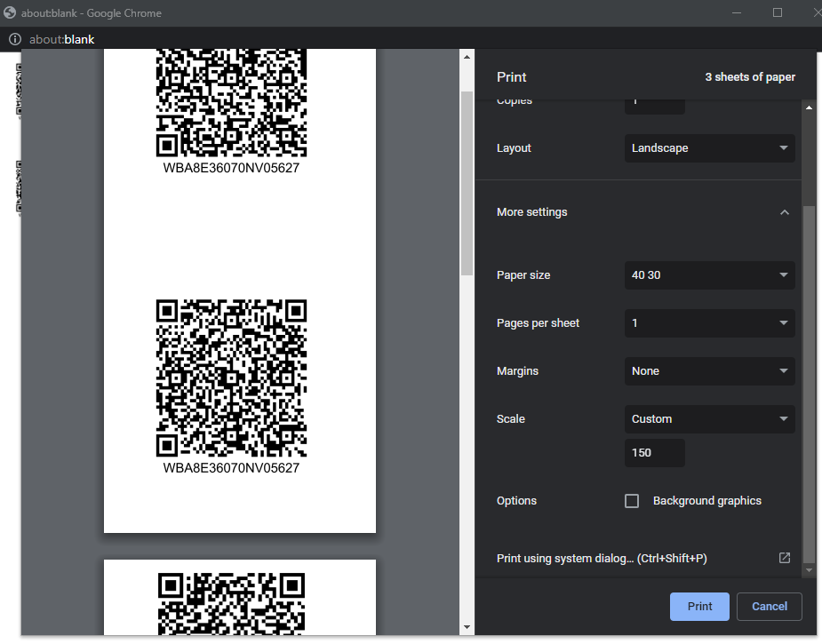Viewport: 822px width, 644px height.
Task: Minimize the Chrome window
Action: (x=737, y=12)
